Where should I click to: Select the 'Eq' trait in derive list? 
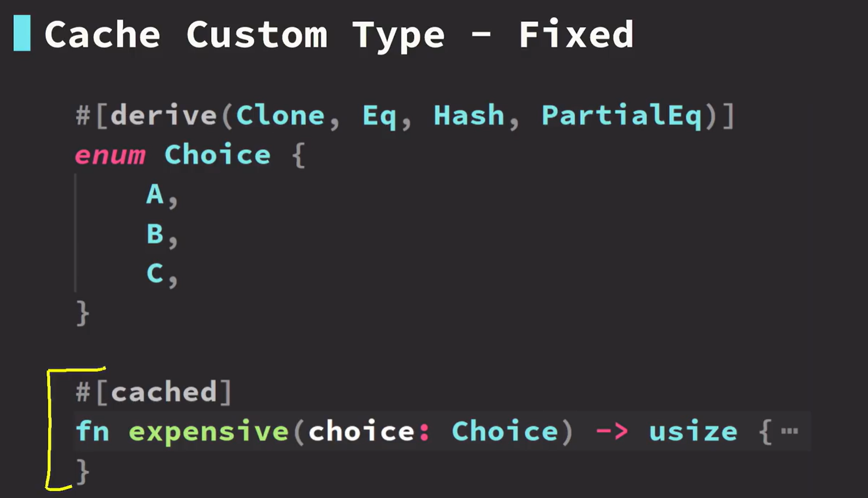379,116
